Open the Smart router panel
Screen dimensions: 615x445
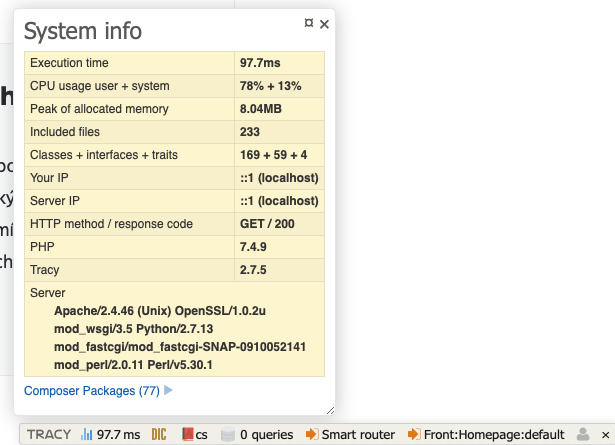coord(358,434)
